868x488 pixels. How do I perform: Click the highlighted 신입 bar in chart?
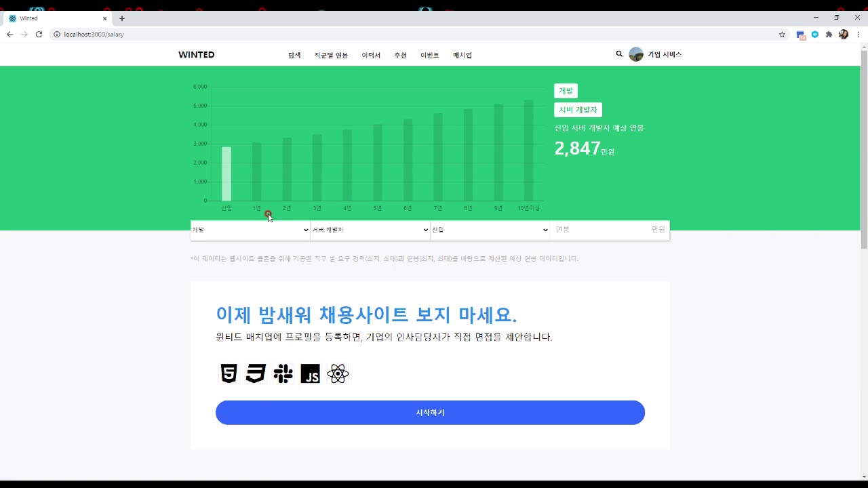pos(226,174)
